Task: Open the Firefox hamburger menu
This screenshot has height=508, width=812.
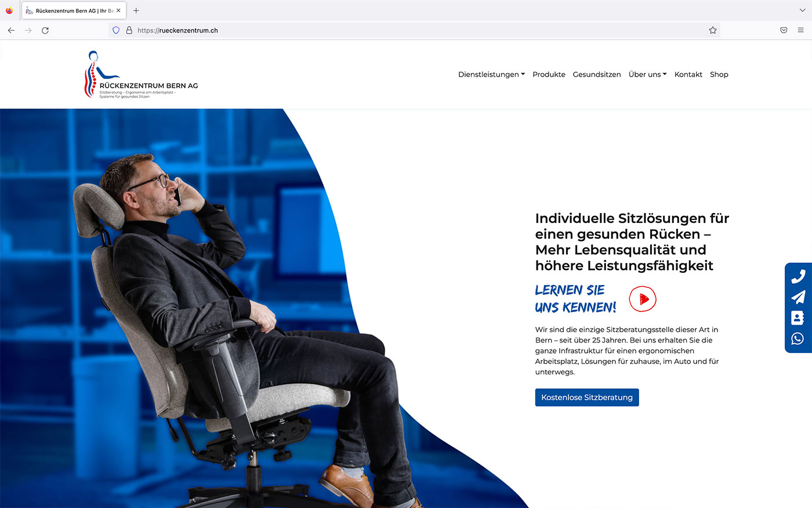Action: click(800, 30)
